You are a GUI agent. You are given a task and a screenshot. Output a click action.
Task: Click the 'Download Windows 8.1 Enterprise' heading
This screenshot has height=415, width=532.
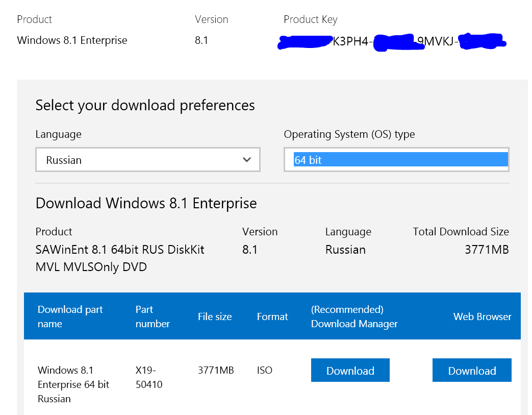(x=146, y=203)
